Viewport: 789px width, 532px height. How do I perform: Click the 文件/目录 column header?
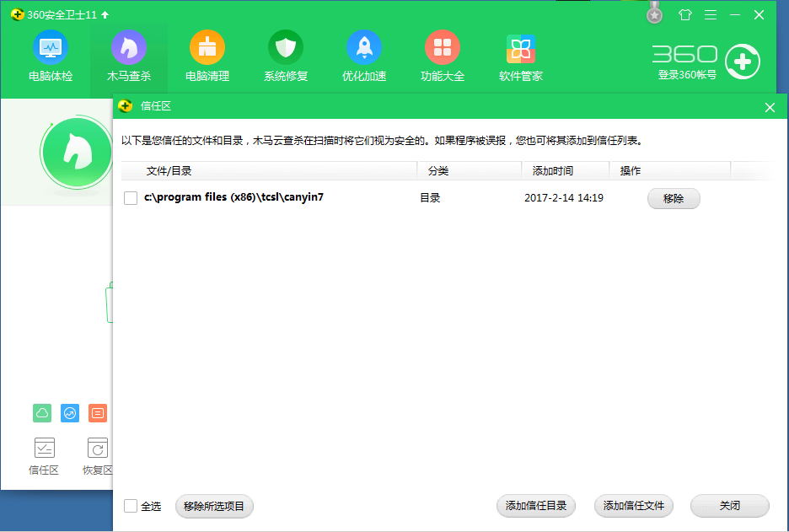pyautogui.click(x=269, y=170)
